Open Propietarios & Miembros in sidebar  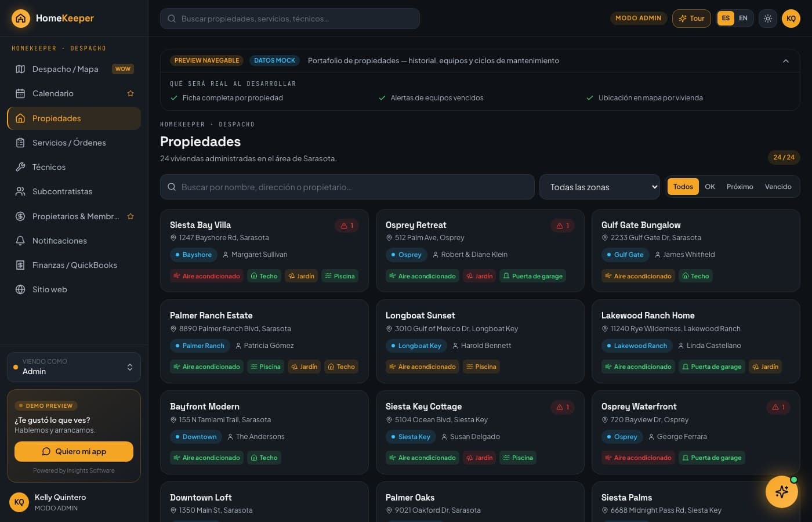point(74,216)
